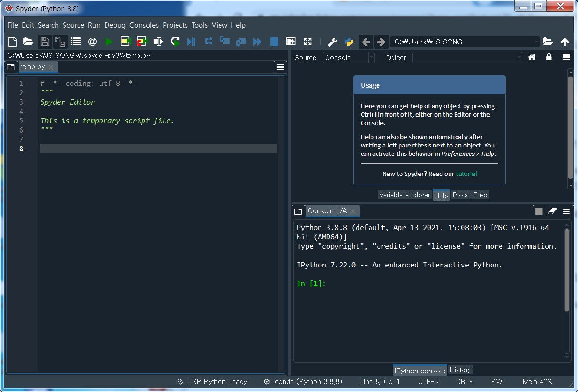Viewport: 578px width, 392px height.
Task: Maximize the current pane
Action: pos(291,42)
